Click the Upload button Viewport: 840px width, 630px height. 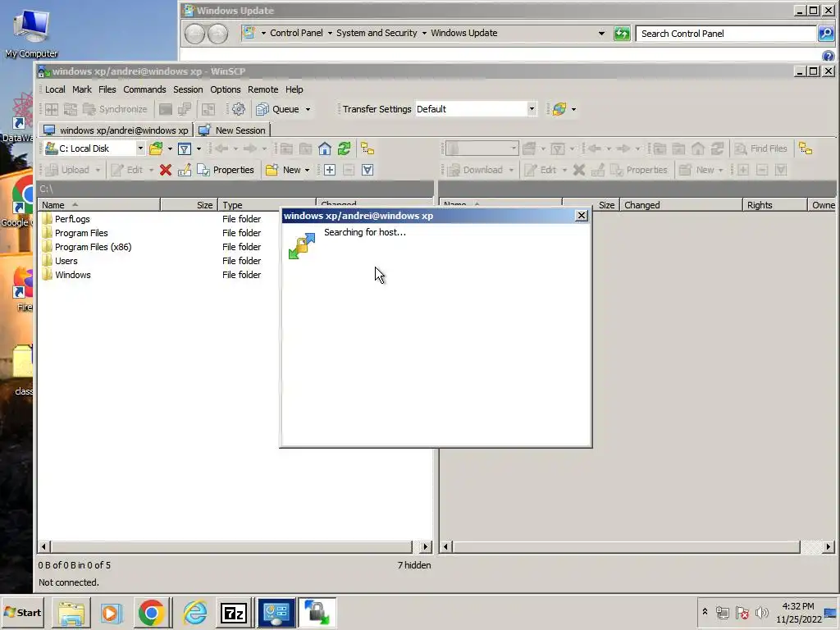(x=67, y=170)
